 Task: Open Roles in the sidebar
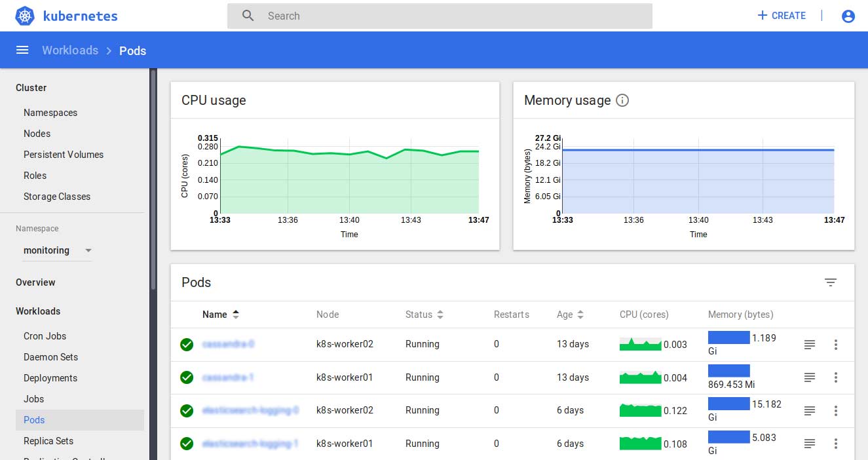(x=35, y=176)
